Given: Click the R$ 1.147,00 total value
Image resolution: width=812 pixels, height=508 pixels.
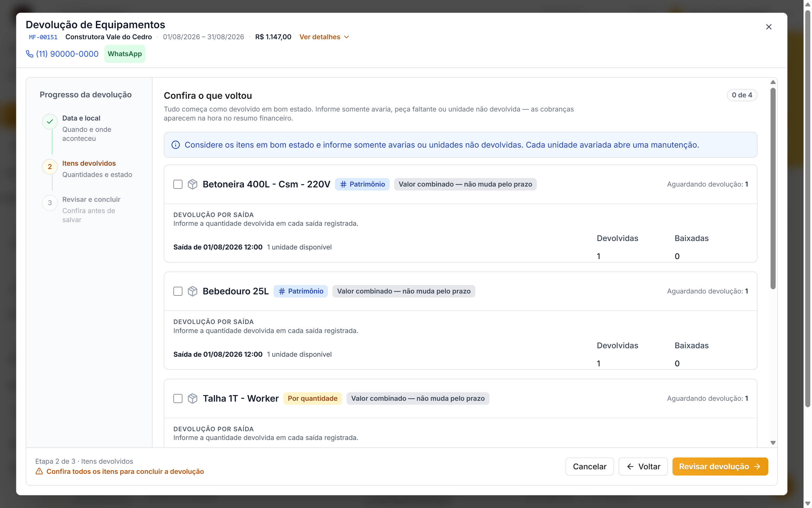Looking at the screenshot, I should coord(273,37).
